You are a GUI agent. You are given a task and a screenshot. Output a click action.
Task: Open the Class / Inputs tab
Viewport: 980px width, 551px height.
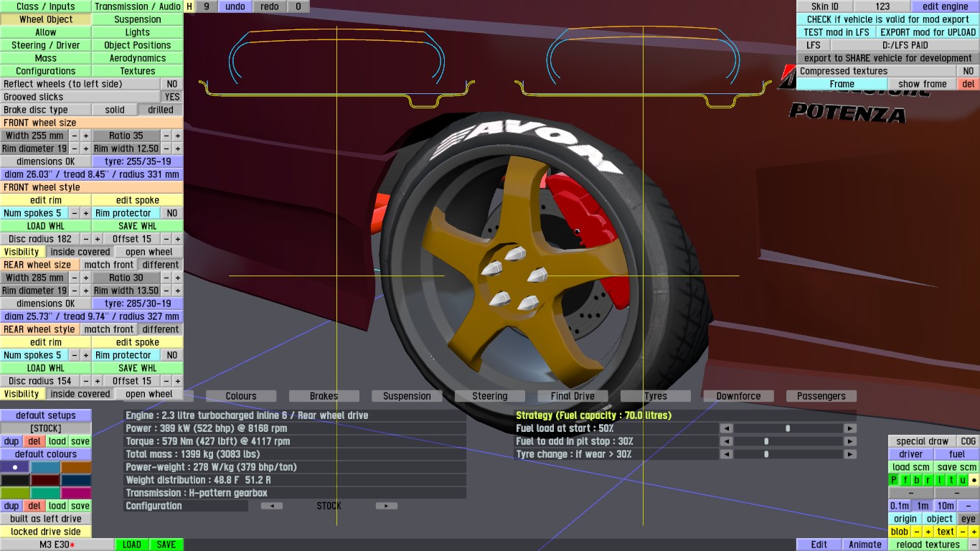pos(46,6)
